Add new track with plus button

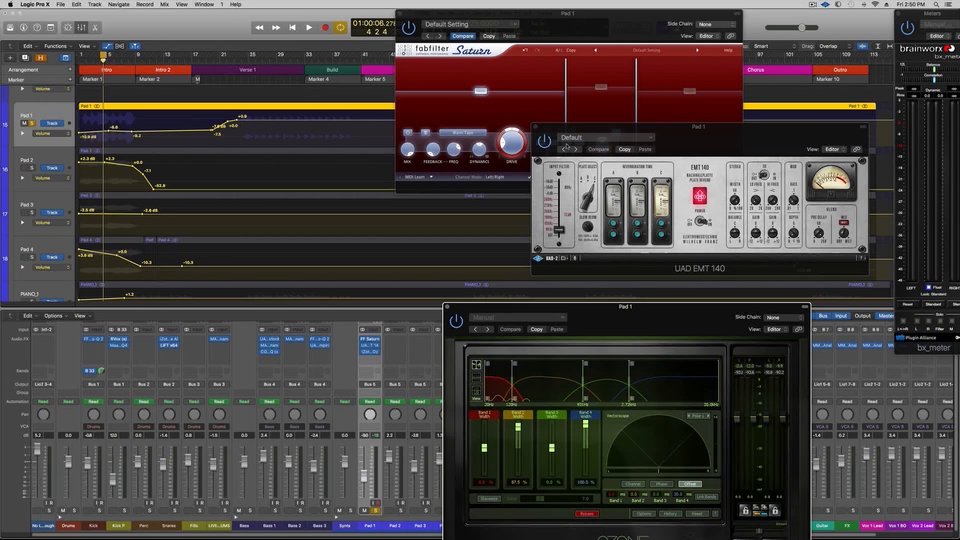(x=10, y=58)
